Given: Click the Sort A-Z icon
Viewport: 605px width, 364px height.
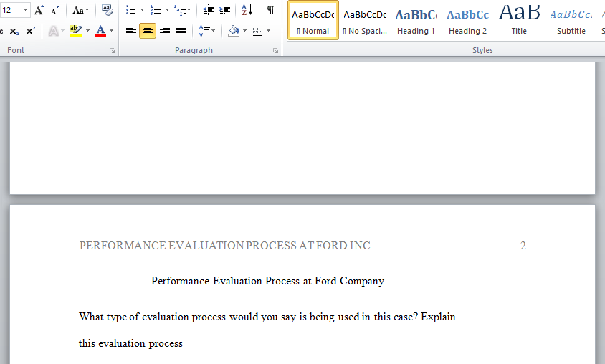Looking at the screenshot, I should point(247,10).
